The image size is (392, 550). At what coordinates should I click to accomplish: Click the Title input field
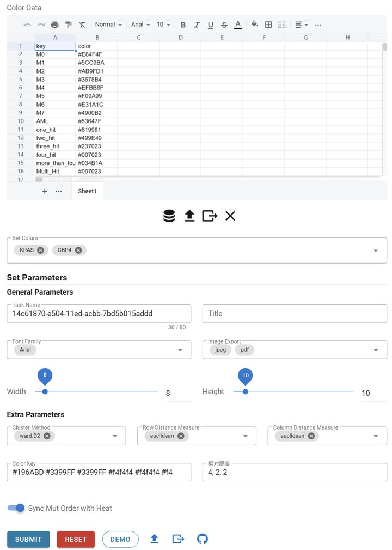(295, 314)
